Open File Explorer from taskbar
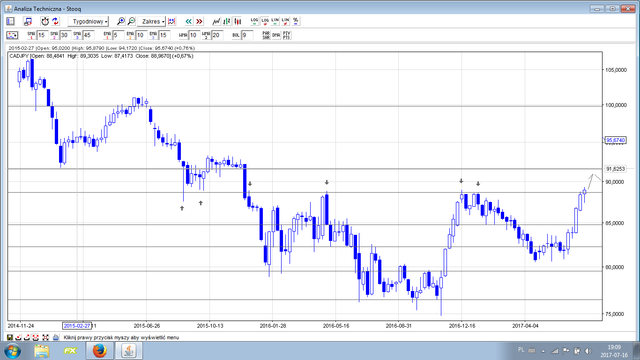The width and height of the screenshot is (640, 360). [x=41, y=351]
